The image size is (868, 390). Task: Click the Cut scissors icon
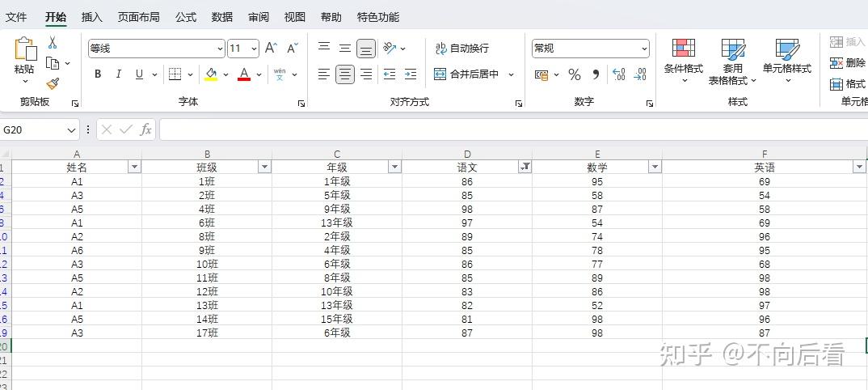pyautogui.click(x=53, y=43)
